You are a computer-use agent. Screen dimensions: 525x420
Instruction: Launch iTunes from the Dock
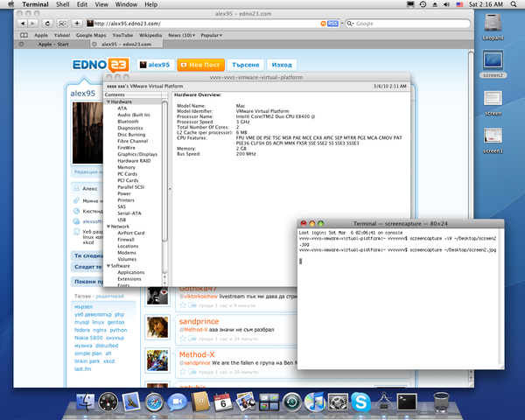click(x=315, y=402)
